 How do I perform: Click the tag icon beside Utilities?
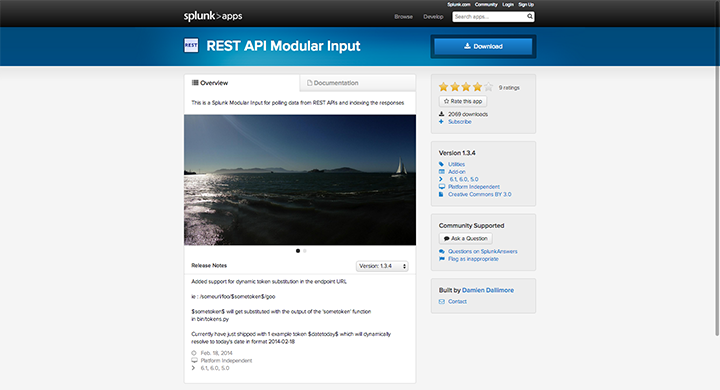point(441,164)
